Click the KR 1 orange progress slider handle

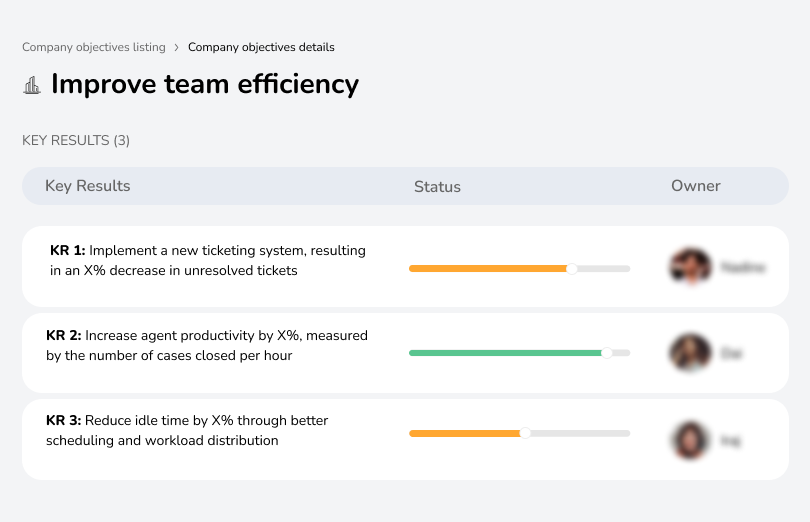click(572, 269)
